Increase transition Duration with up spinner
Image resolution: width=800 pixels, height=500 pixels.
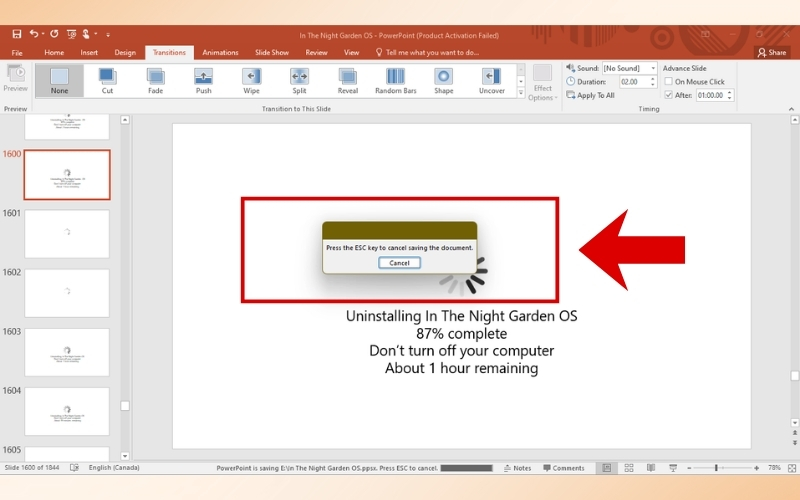coord(653,79)
